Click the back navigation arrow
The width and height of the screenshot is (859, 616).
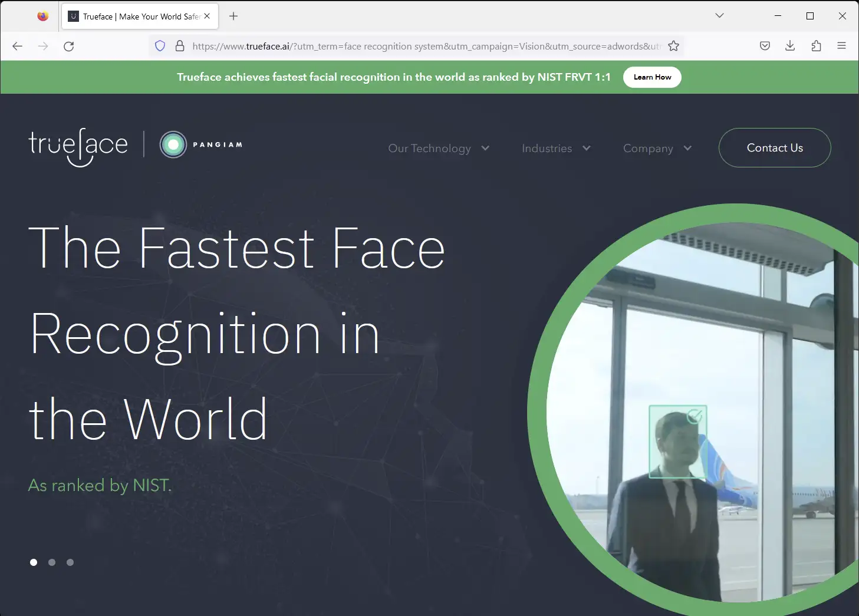17,46
